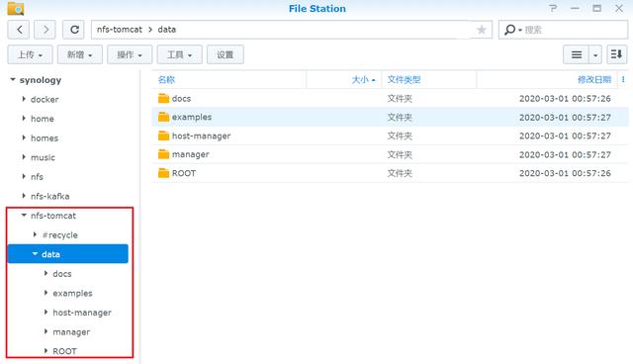The height and width of the screenshot is (364, 633).
Task: Expand the nfs folder arrow
Action: 24,176
